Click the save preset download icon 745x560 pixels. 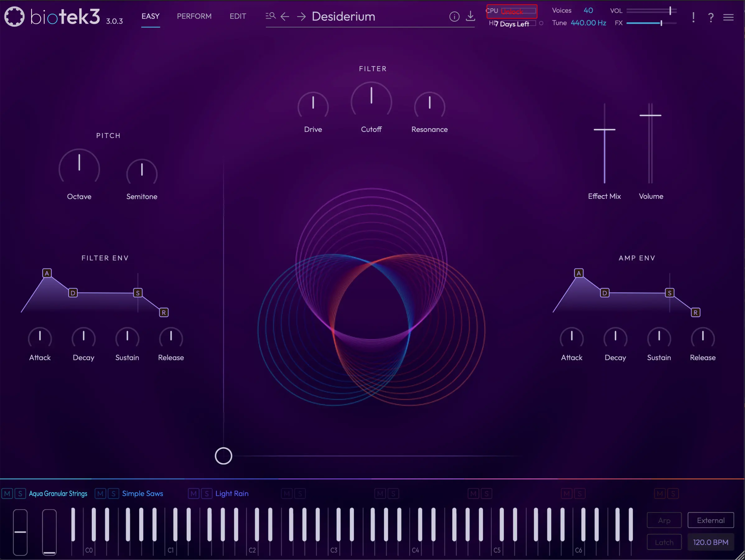(471, 16)
